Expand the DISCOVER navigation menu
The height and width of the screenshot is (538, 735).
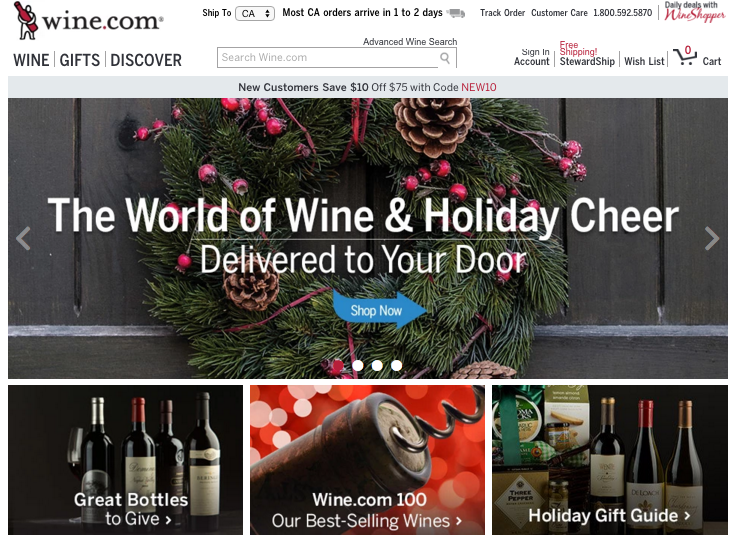pyautogui.click(x=146, y=60)
